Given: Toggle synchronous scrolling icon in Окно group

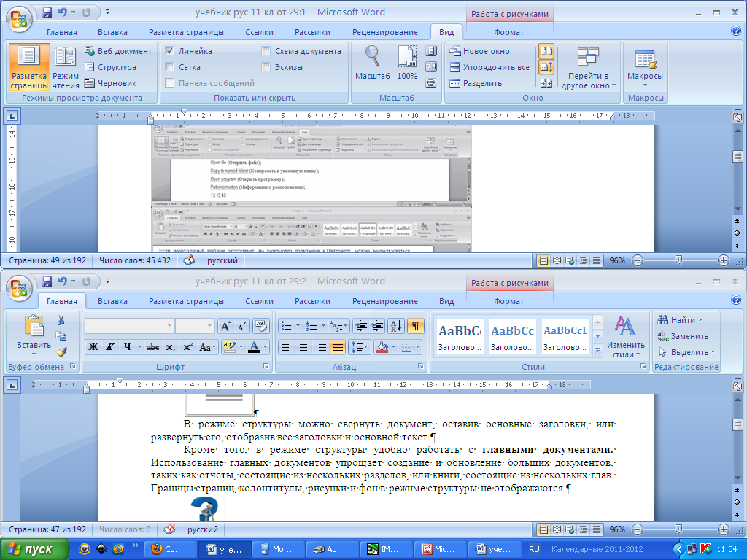Looking at the screenshot, I should 546,67.
